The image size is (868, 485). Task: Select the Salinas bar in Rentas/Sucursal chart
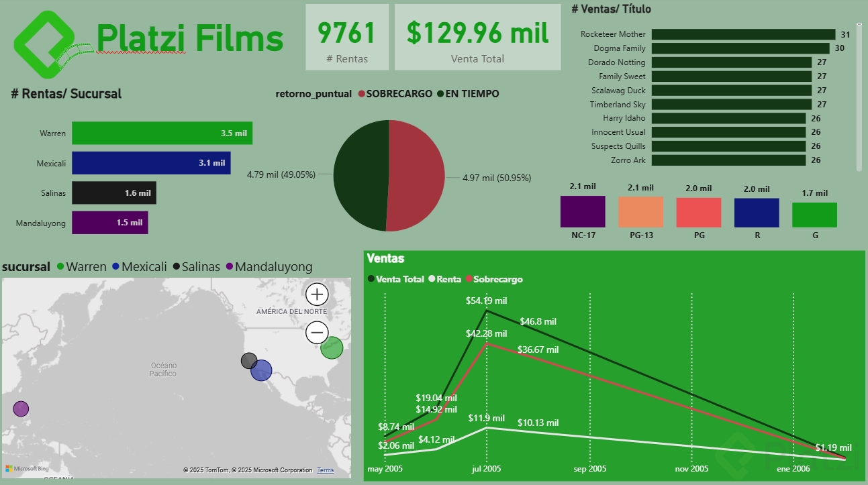[x=114, y=193]
